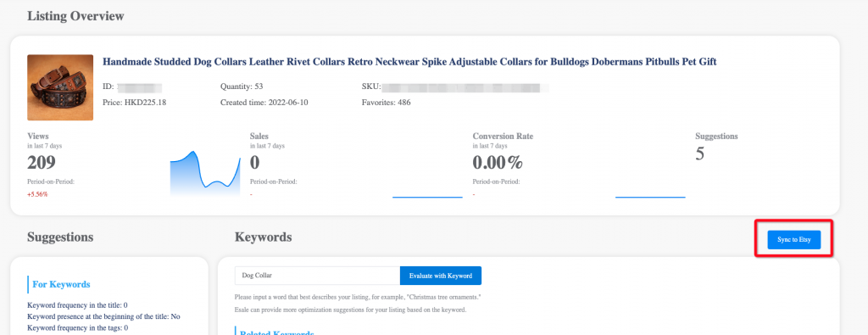Focus the Dog Collar keyword input field
Screen dimensions: 868x335
317,275
